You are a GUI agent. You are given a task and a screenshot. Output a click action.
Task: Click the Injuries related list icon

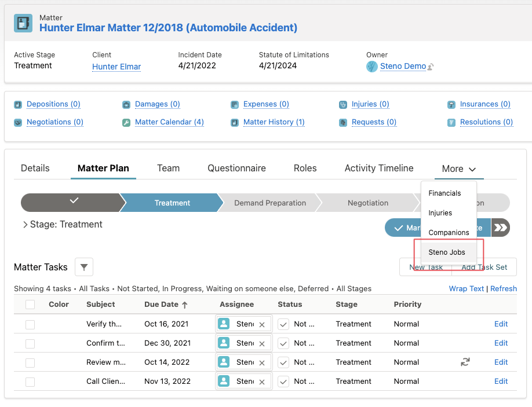[x=343, y=105]
